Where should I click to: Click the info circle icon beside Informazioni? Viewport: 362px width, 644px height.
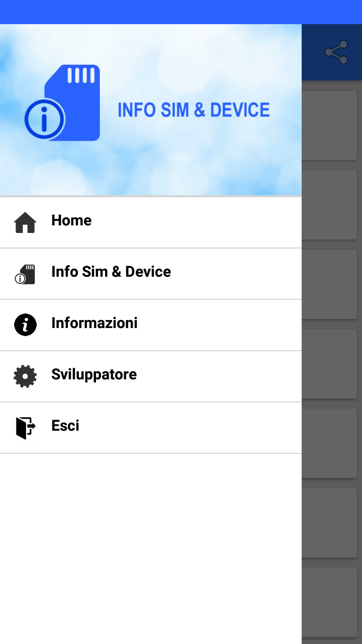pyautogui.click(x=25, y=325)
